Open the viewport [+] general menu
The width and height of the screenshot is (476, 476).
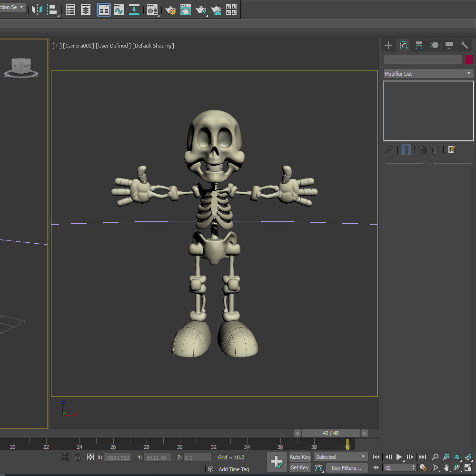tap(57, 46)
